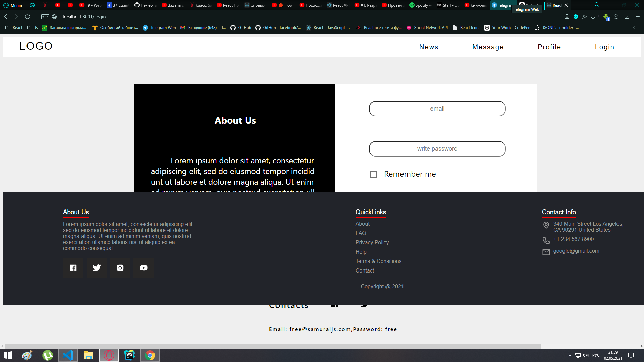The height and width of the screenshot is (362, 644).
Task: Open Telegram Web bookmark
Action: pos(159,28)
